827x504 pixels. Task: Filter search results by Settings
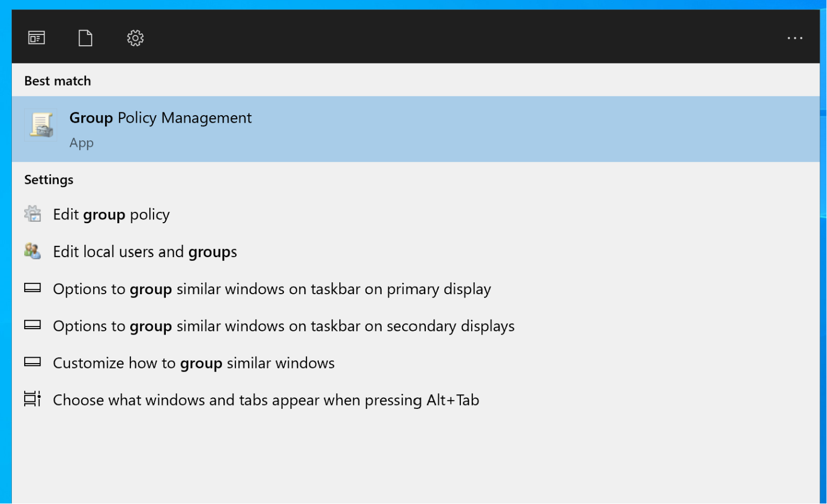click(x=135, y=38)
